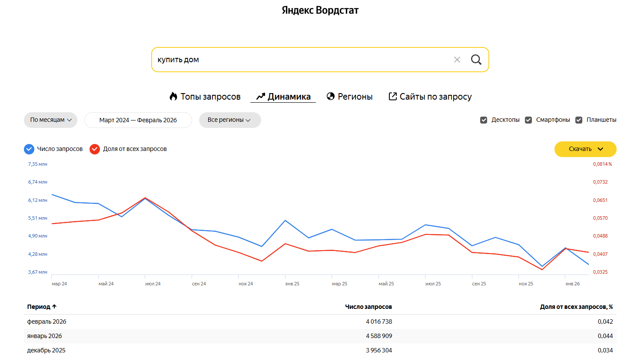The image size is (644, 355).
Task: Click the globe icon for Регионы
Action: point(331,97)
